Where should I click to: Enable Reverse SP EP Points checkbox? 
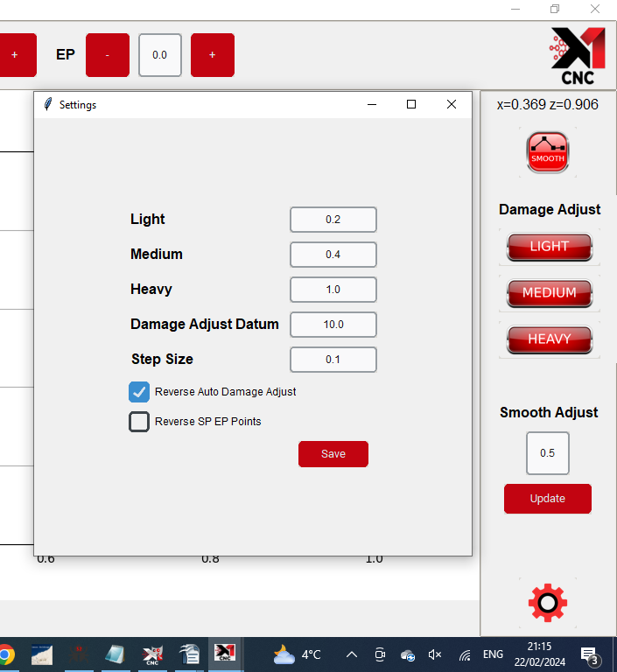[139, 422]
